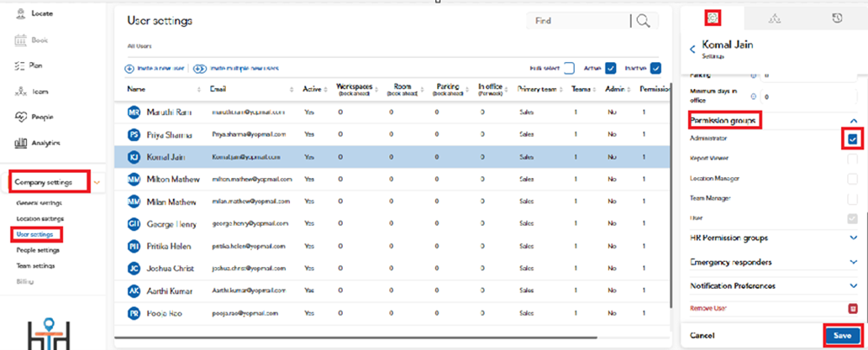868x350 pixels.
Task: Open User settings submenu item
Action: (x=35, y=234)
